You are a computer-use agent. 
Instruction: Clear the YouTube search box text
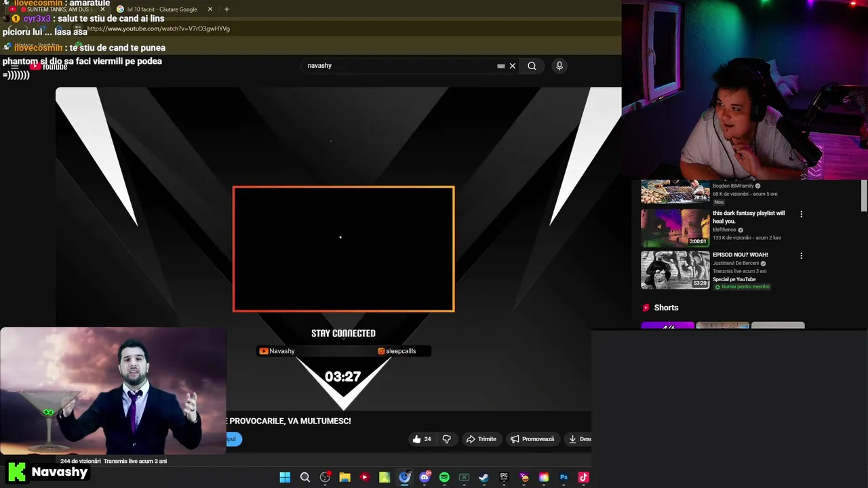[513, 66]
